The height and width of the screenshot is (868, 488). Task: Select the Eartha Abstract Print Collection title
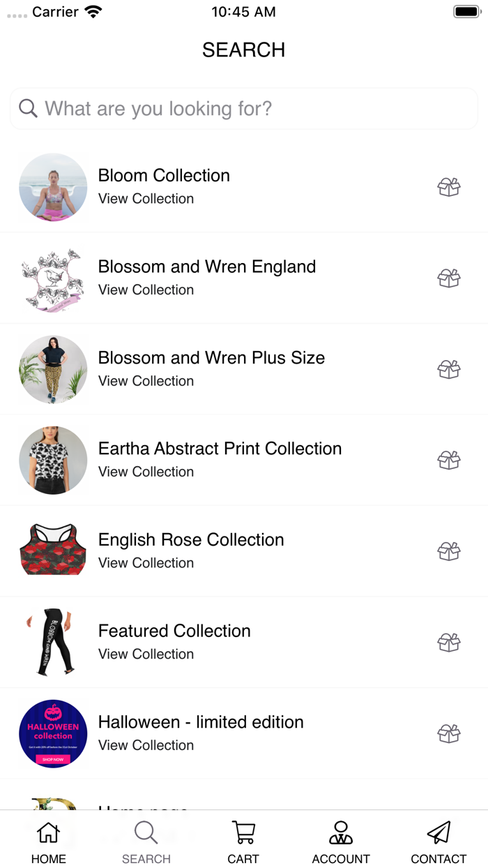220,448
